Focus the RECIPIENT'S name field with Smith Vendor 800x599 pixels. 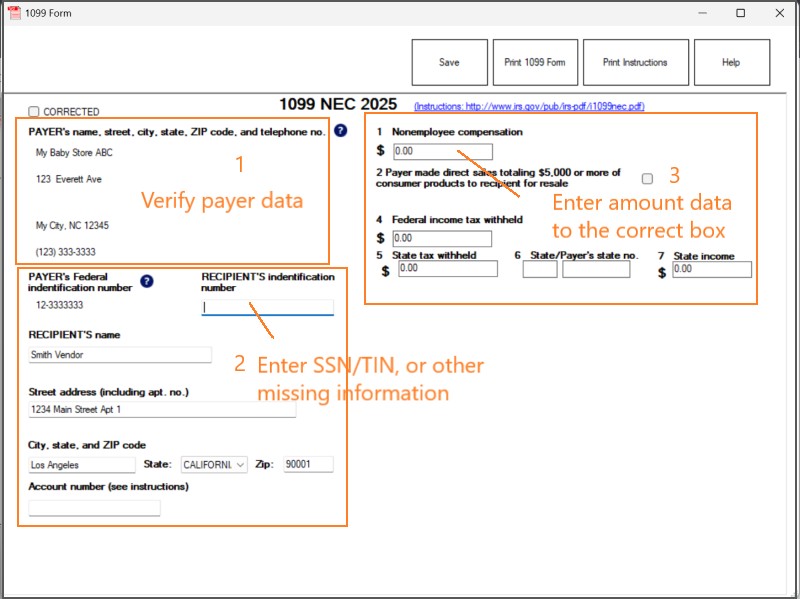(120, 354)
